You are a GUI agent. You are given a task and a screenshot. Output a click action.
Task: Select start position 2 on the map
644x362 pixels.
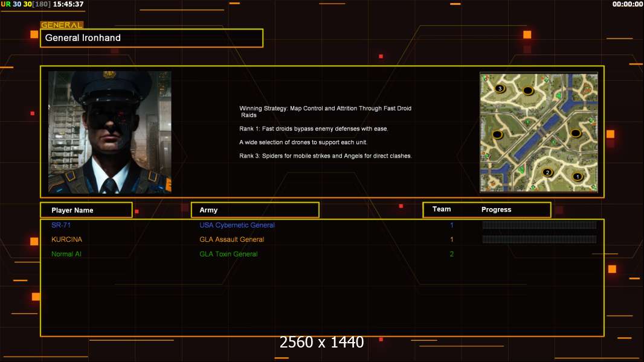coord(547,172)
